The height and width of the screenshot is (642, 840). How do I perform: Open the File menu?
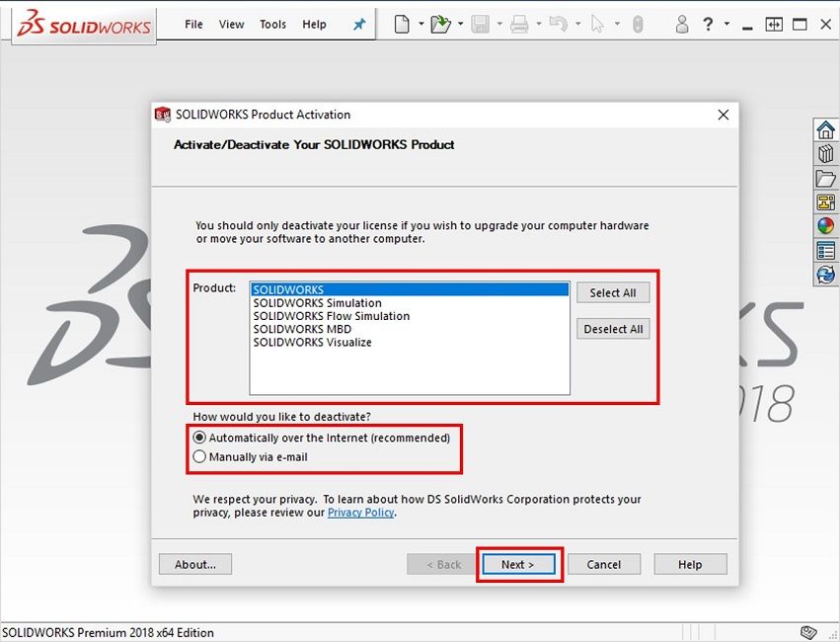[x=194, y=25]
